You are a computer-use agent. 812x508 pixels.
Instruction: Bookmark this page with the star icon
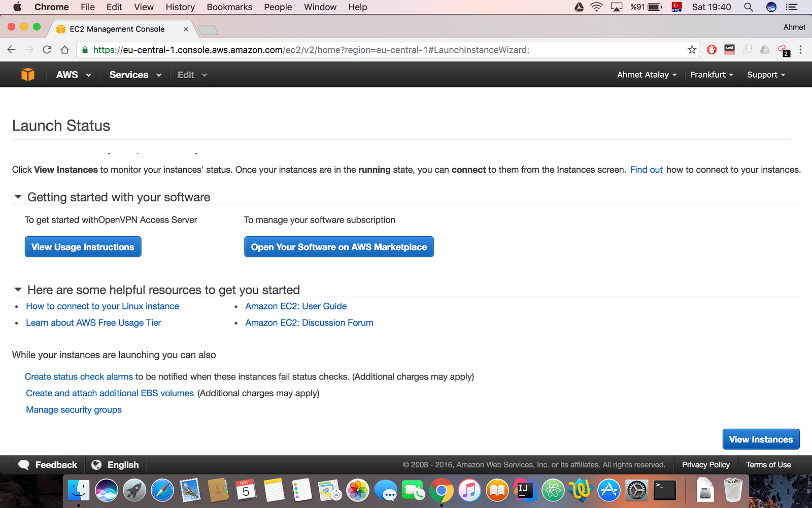point(692,50)
